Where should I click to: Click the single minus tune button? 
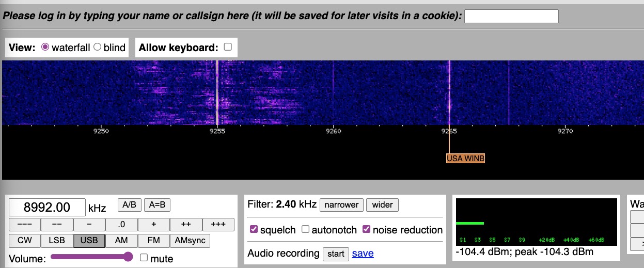click(89, 225)
